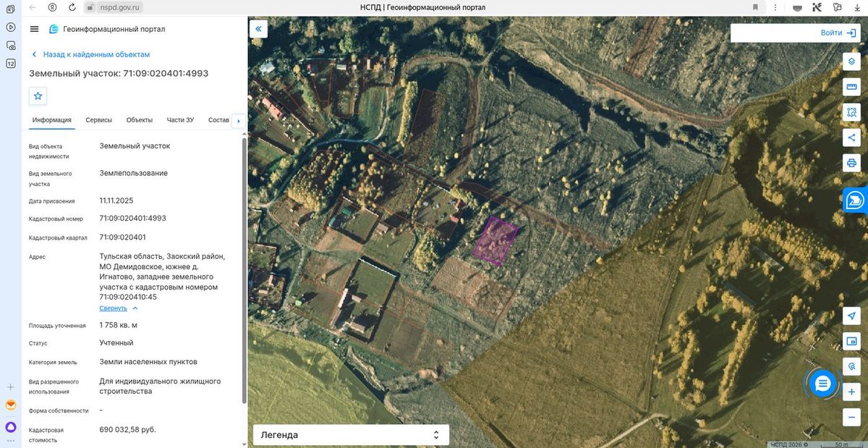The height and width of the screenshot is (448, 868).
Task: Select the ruler measurement tool
Action: (x=851, y=87)
